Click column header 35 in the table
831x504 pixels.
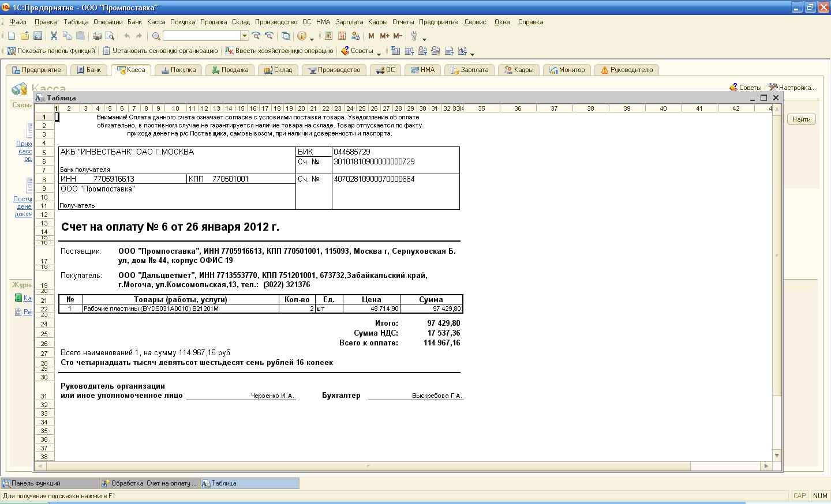click(x=481, y=108)
